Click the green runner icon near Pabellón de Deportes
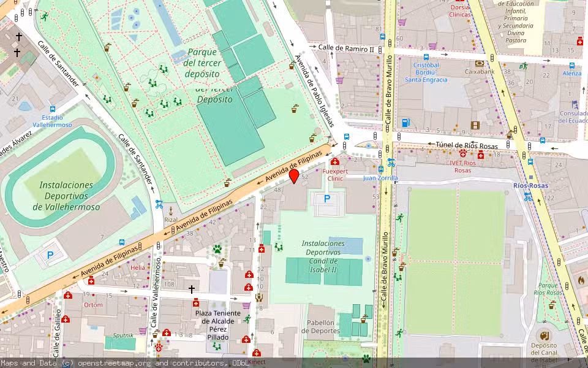This screenshot has height=368, width=588. (400, 331)
